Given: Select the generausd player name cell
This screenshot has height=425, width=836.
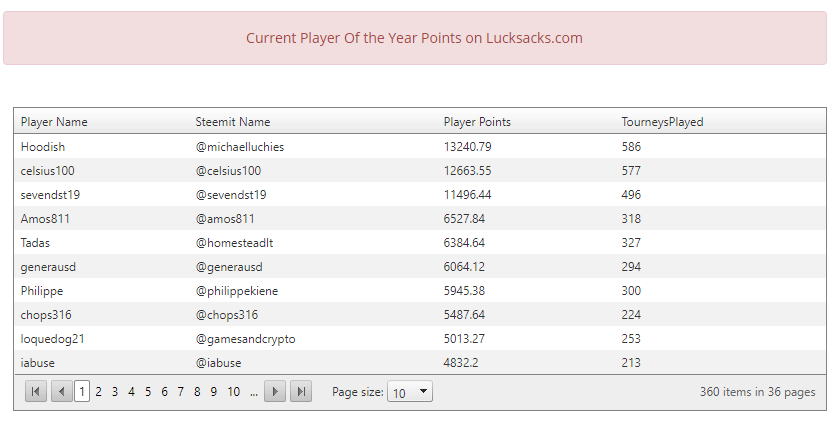Looking at the screenshot, I should click(x=48, y=267).
